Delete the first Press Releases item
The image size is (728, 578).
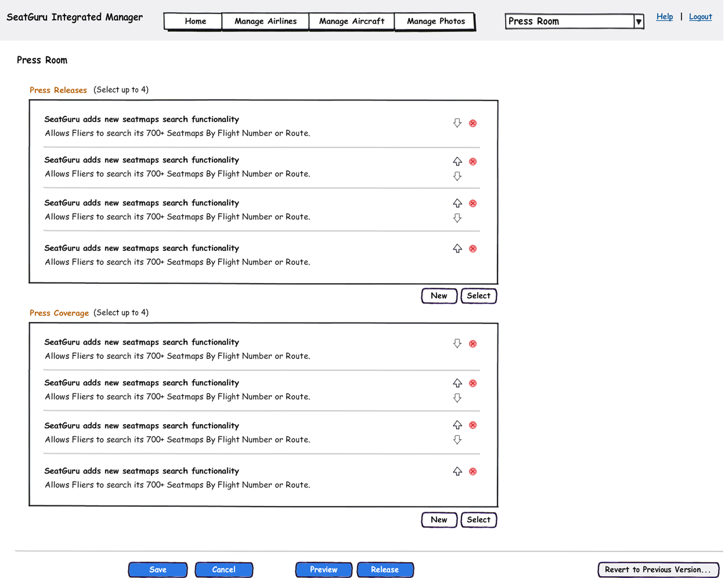(473, 123)
